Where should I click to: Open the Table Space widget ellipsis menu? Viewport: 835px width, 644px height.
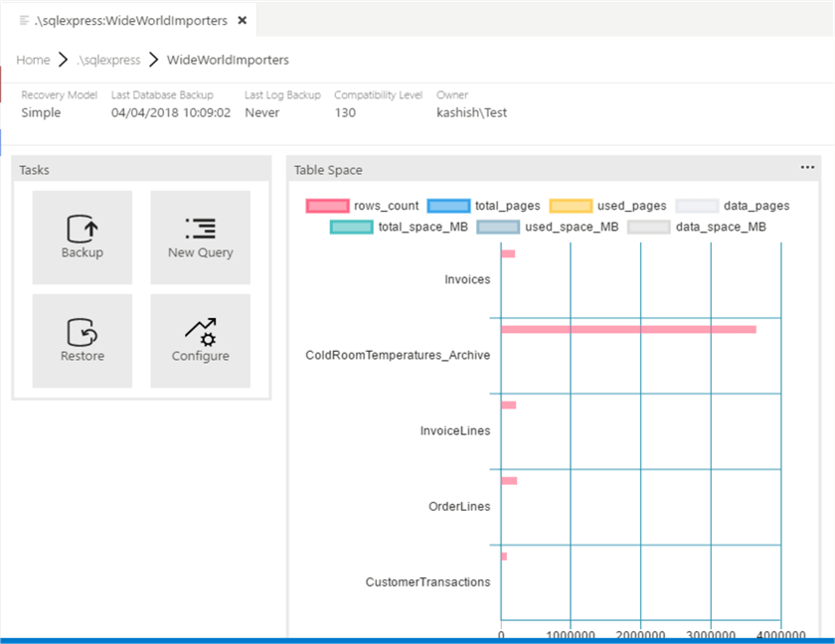point(807,168)
